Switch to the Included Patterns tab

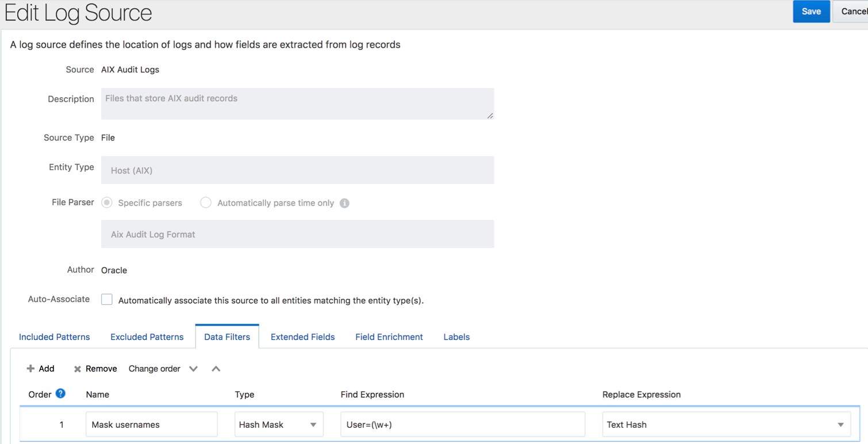click(55, 337)
